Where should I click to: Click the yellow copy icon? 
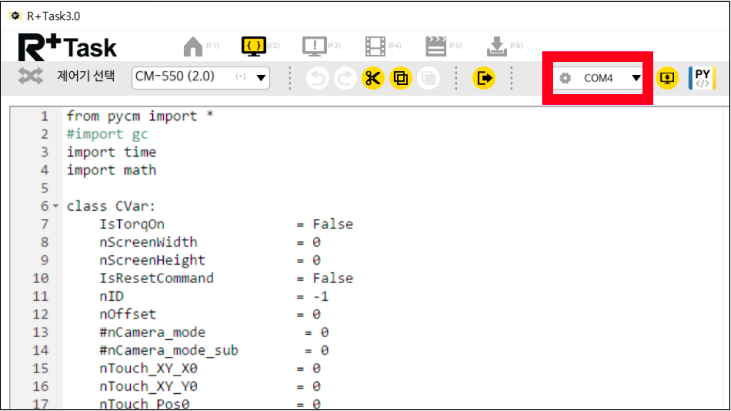401,78
